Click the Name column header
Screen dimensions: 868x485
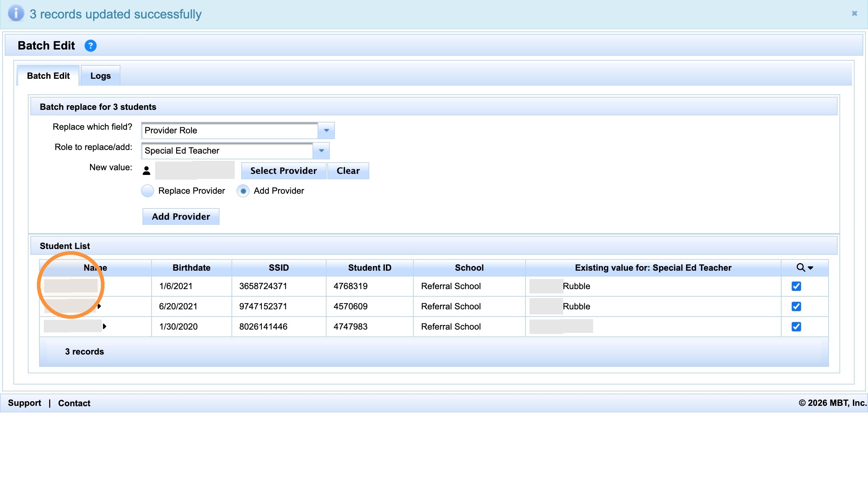(95, 268)
